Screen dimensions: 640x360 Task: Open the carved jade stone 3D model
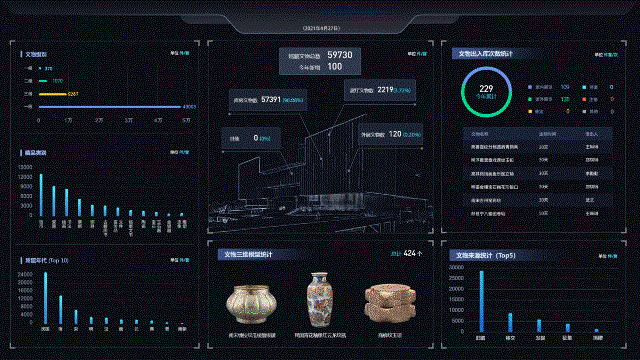pyautogui.click(x=390, y=303)
